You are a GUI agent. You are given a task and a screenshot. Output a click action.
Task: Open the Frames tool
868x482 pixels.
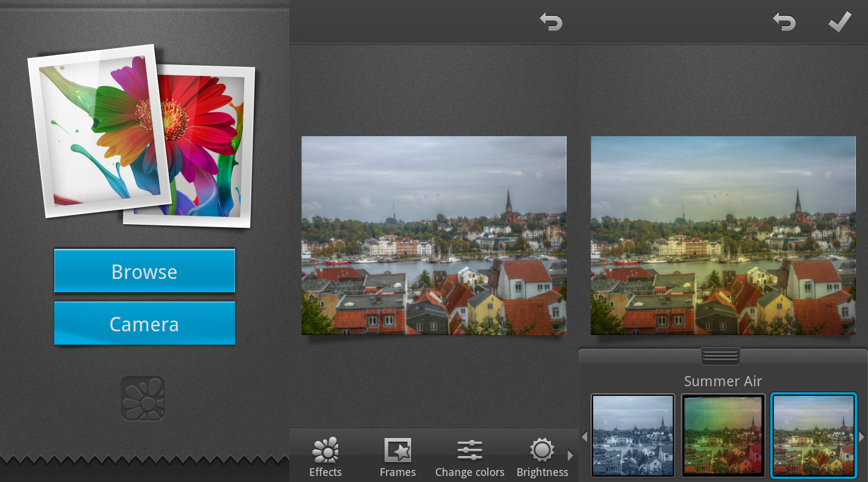[398, 458]
